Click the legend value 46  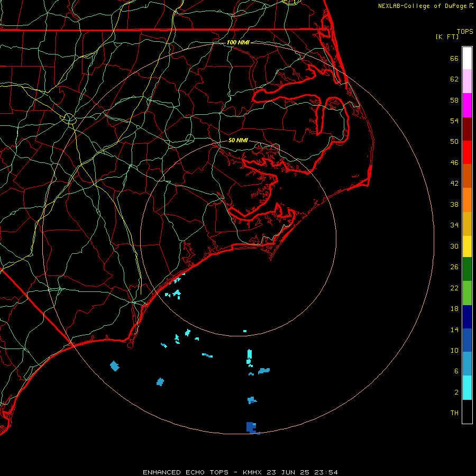454,163
